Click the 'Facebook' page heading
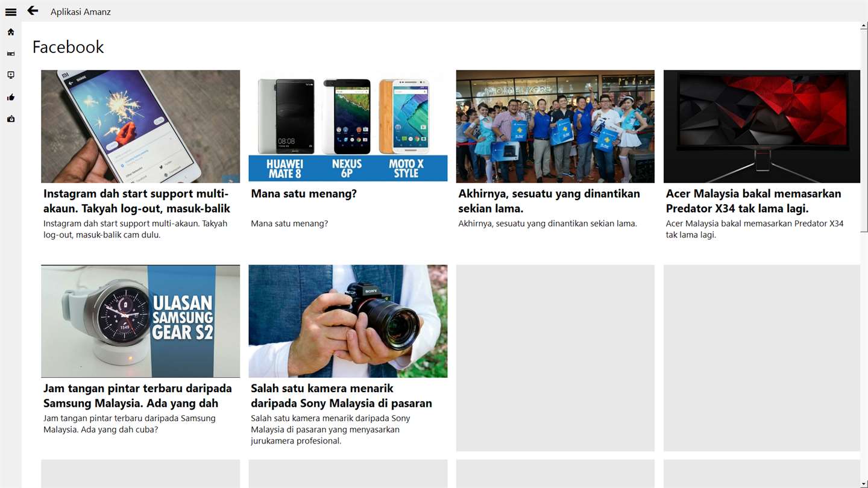 [x=68, y=47]
